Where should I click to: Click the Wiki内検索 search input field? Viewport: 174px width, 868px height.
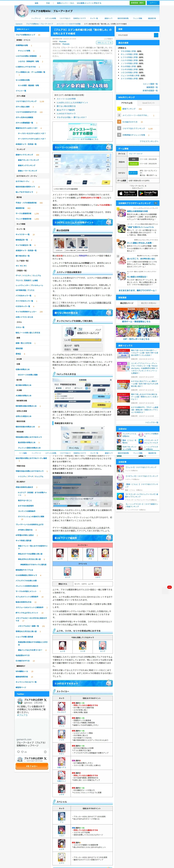(135, 35)
